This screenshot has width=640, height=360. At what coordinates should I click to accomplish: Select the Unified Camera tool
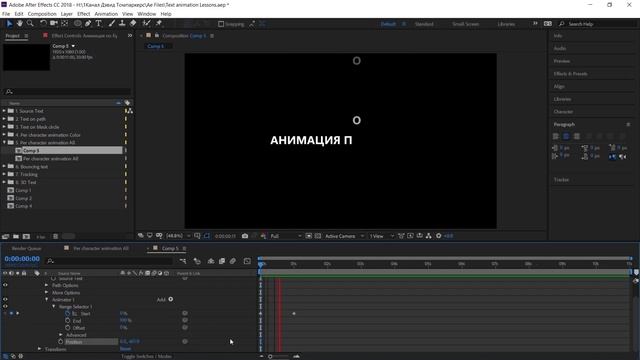coord(53,24)
